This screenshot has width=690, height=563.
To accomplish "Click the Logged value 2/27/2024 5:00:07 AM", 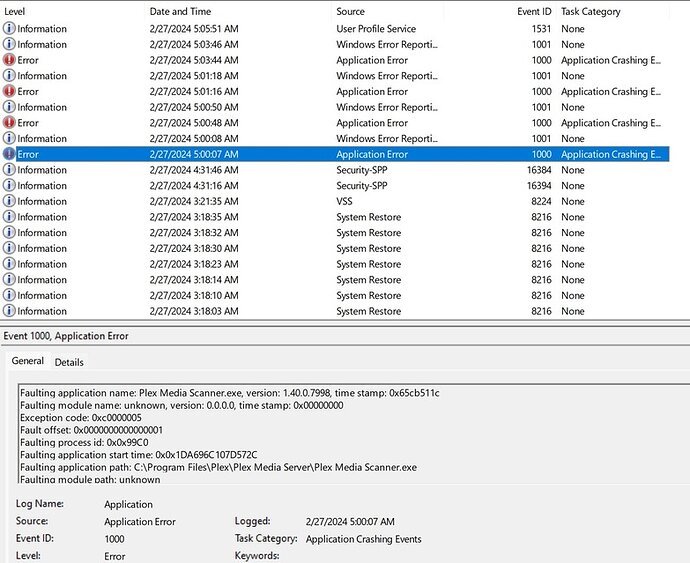I will 350,522.
